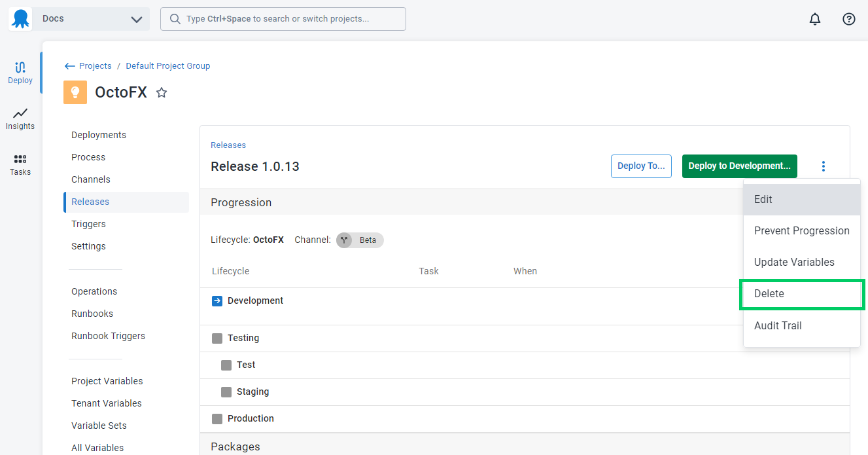Open Channels in project menu
Viewport: 868px width, 455px height.
point(91,179)
